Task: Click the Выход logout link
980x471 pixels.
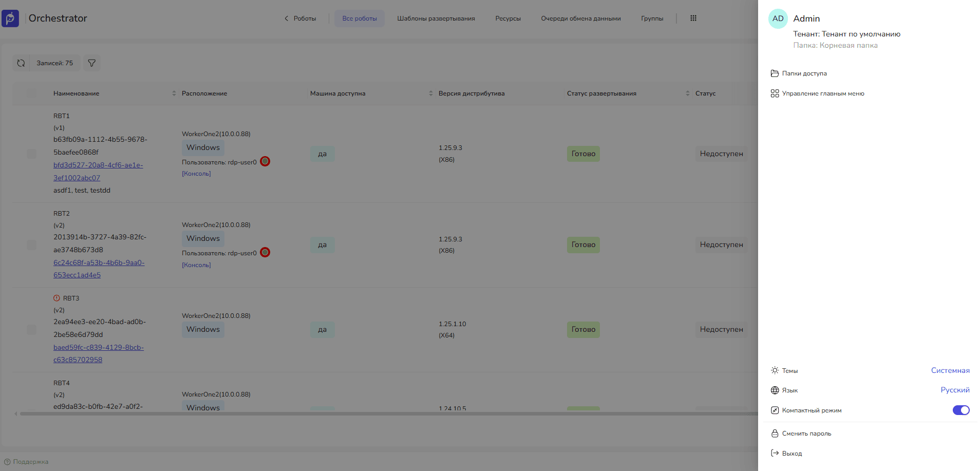Action: (x=791, y=454)
